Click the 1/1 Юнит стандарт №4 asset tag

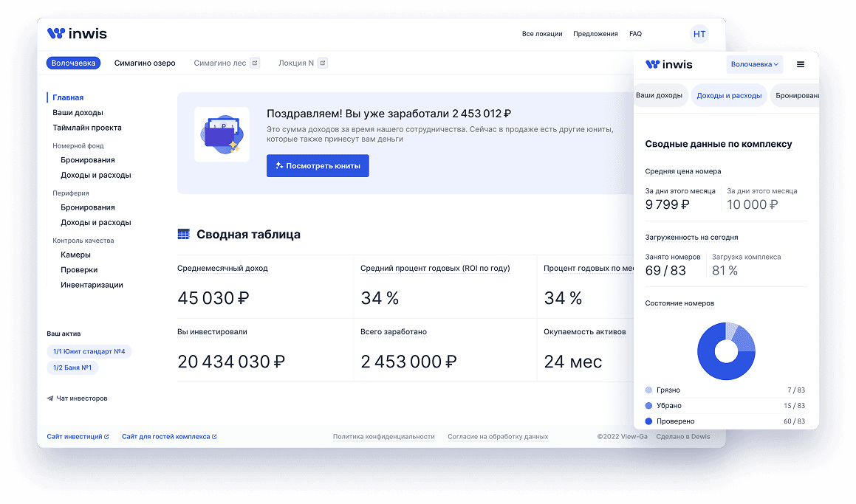tap(89, 352)
